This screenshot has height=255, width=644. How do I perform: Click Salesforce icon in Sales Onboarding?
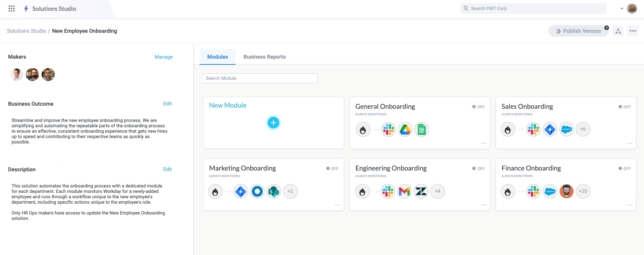[x=567, y=130]
